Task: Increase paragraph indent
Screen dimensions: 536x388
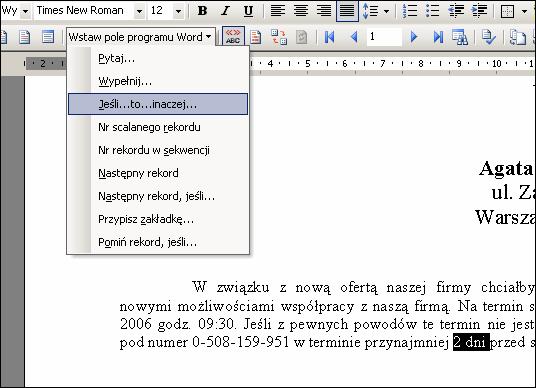Action: tap(479, 11)
